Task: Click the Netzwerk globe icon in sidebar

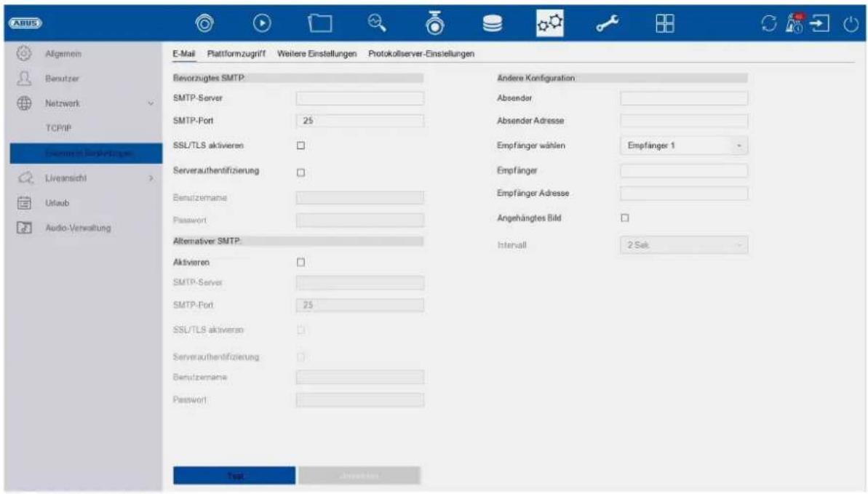Action: click(24, 103)
